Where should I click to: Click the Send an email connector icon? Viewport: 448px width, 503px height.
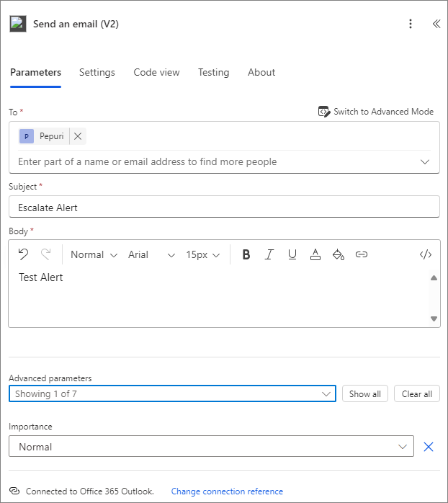point(17,24)
